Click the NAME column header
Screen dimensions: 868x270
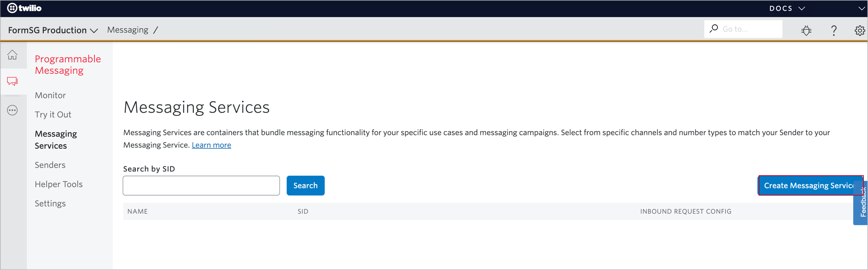138,211
